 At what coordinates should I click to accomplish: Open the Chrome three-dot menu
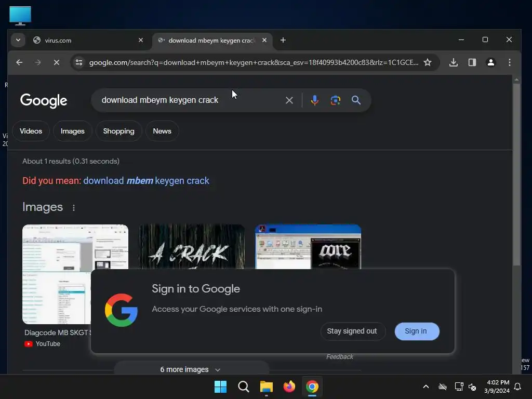click(509, 62)
